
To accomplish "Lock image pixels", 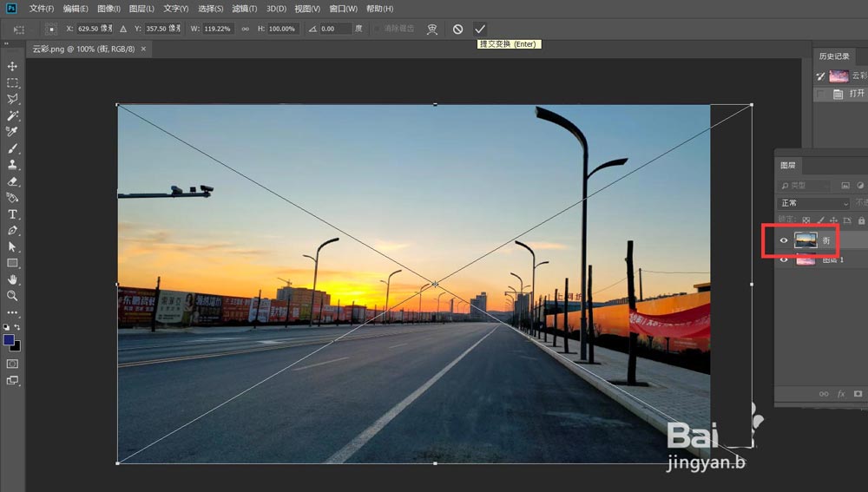I will click(x=820, y=220).
